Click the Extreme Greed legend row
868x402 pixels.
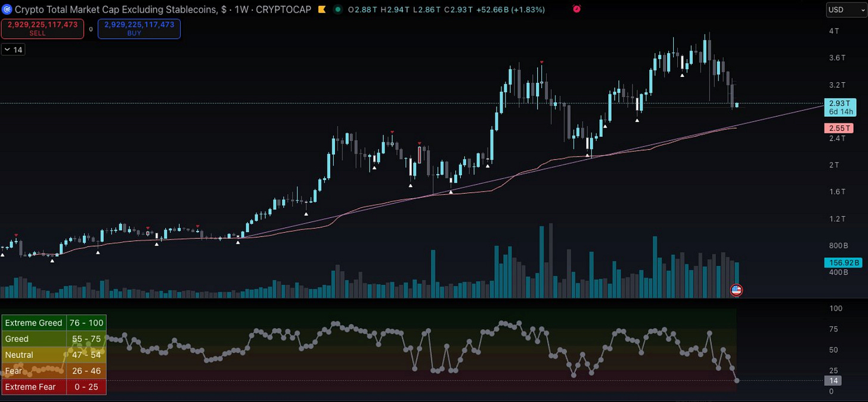coord(54,323)
